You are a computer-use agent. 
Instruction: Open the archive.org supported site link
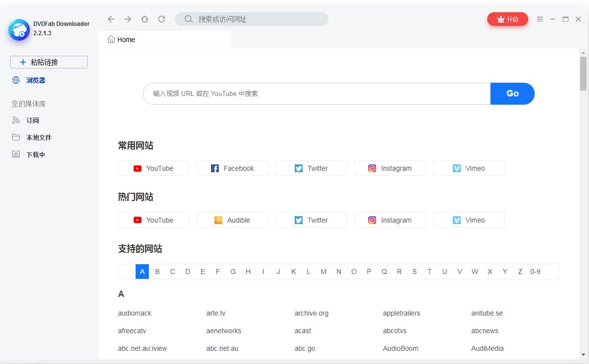(311, 313)
